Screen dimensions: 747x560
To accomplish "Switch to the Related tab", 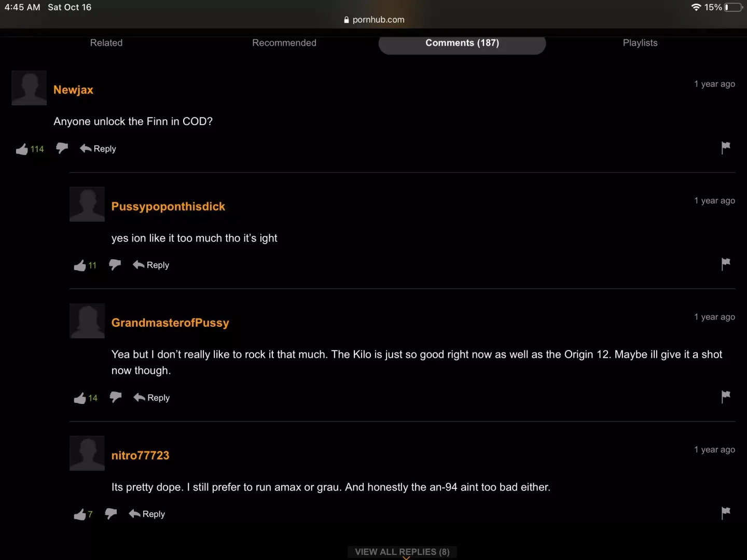I will point(106,43).
